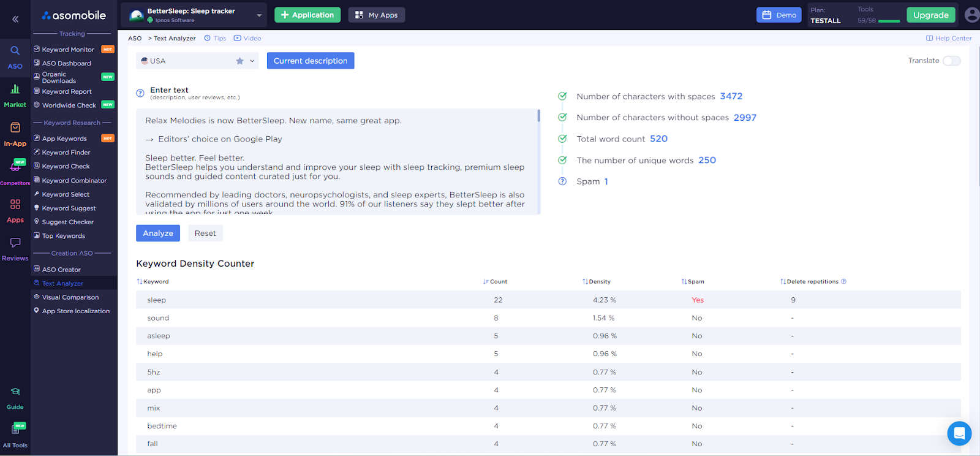The width and height of the screenshot is (980, 456).
Task: Open Keyword Finder in the sidebar
Action: tap(66, 152)
